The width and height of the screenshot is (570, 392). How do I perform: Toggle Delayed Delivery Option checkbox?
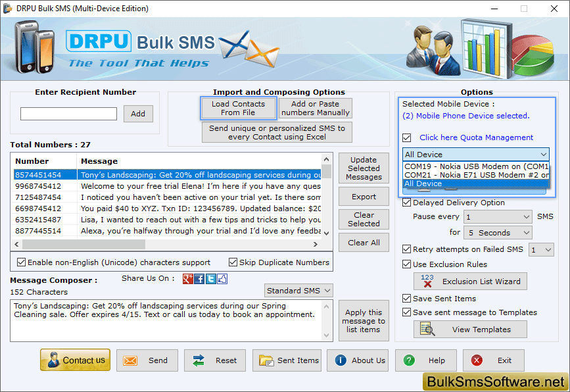pos(407,203)
